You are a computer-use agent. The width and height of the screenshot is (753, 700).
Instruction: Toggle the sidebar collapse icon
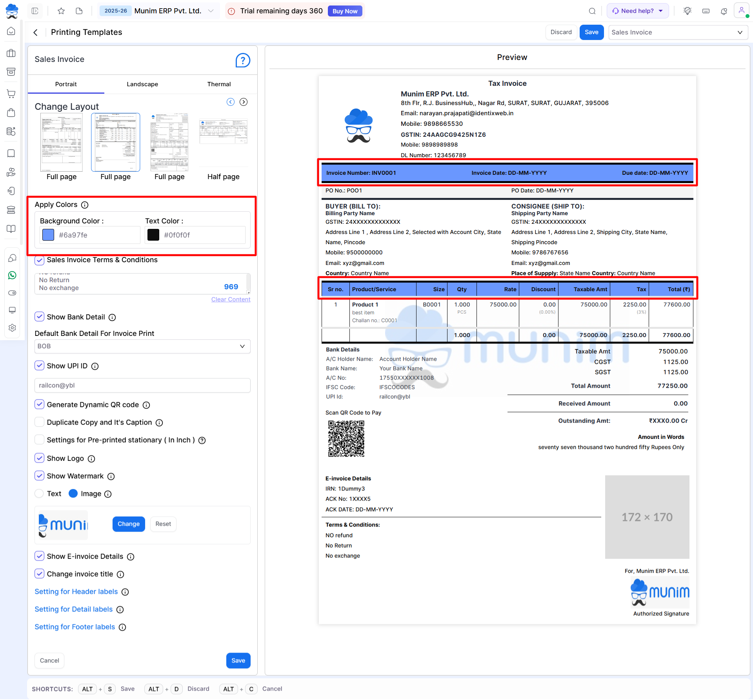click(35, 11)
